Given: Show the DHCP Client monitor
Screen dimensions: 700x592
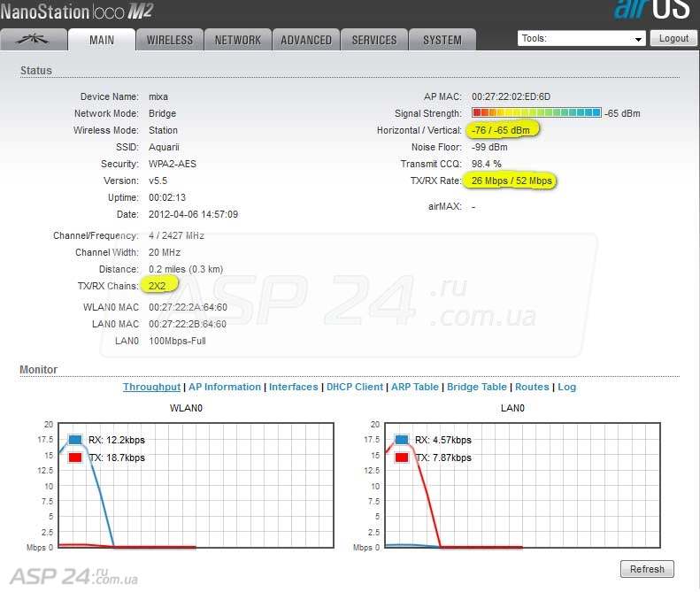Looking at the screenshot, I should pos(355,387).
